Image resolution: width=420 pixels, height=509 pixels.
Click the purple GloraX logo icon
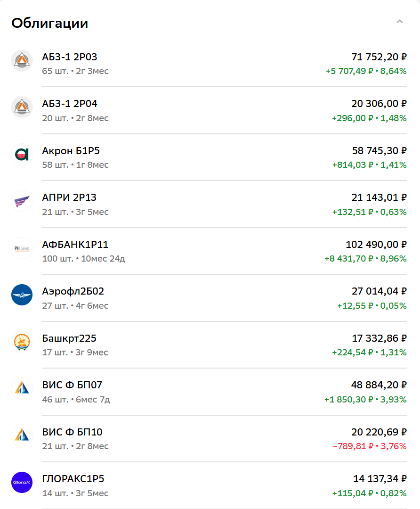tap(22, 483)
